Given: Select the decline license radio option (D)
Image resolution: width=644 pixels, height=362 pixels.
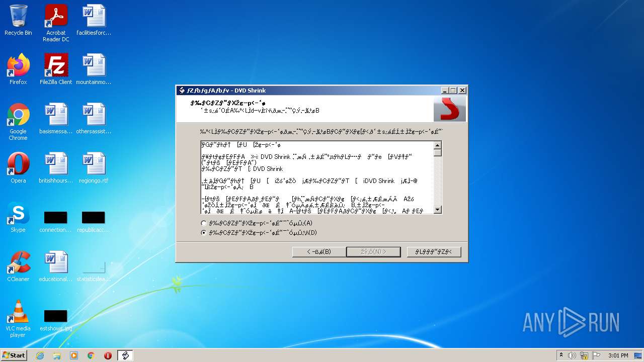Looking at the screenshot, I should pos(203,233).
